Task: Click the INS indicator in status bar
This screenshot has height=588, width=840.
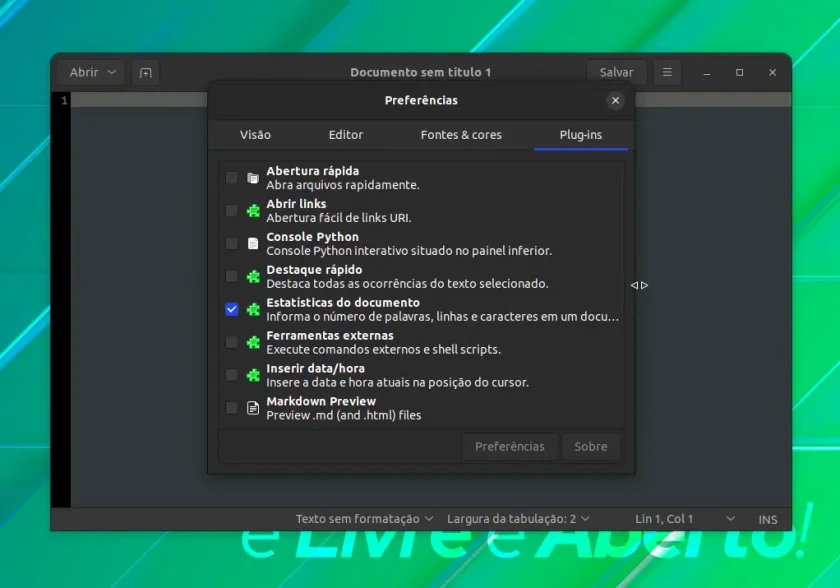Action: (x=767, y=519)
